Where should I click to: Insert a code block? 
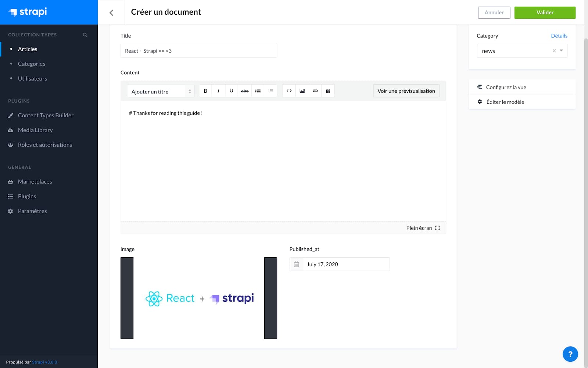[x=289, y=91]
